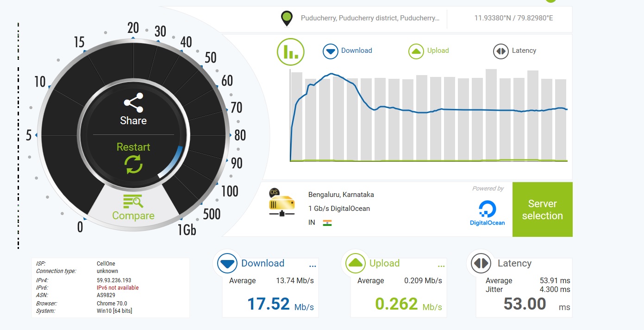Click the server icon beside Bengaluru
This screenshot has width=644, height=330.
click(281, 203)
